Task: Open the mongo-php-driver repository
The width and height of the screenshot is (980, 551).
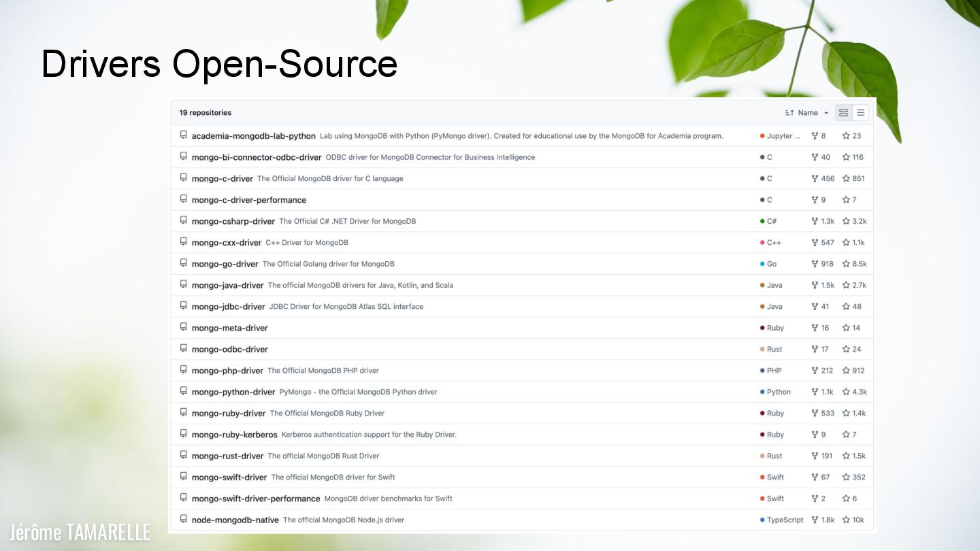Action: (x=227, y=371)
